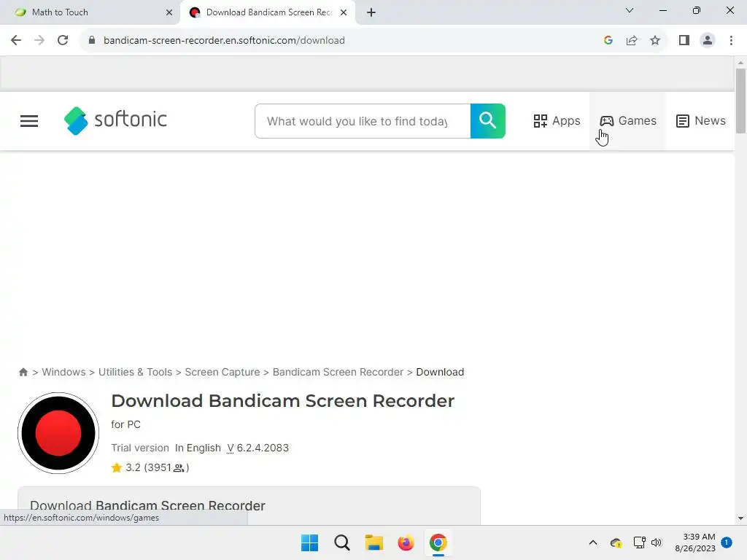
Task: Select the Download Bandicam Screen Recorder tab
Action: coord(268,12)
